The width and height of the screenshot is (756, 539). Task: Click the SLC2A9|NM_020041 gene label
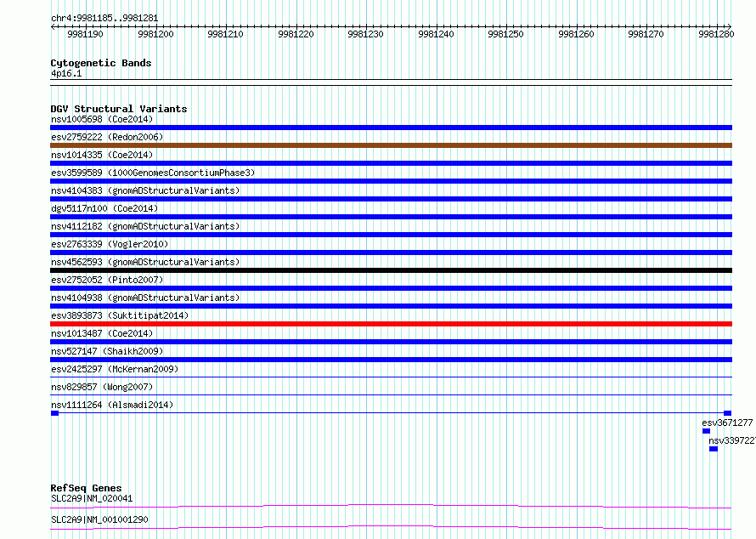point(92,498)
